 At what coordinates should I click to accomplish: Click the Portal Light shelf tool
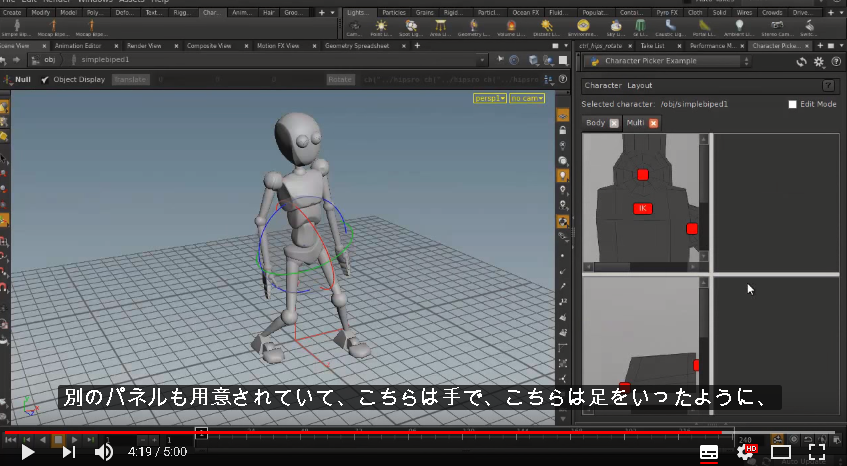pos(704,28)
